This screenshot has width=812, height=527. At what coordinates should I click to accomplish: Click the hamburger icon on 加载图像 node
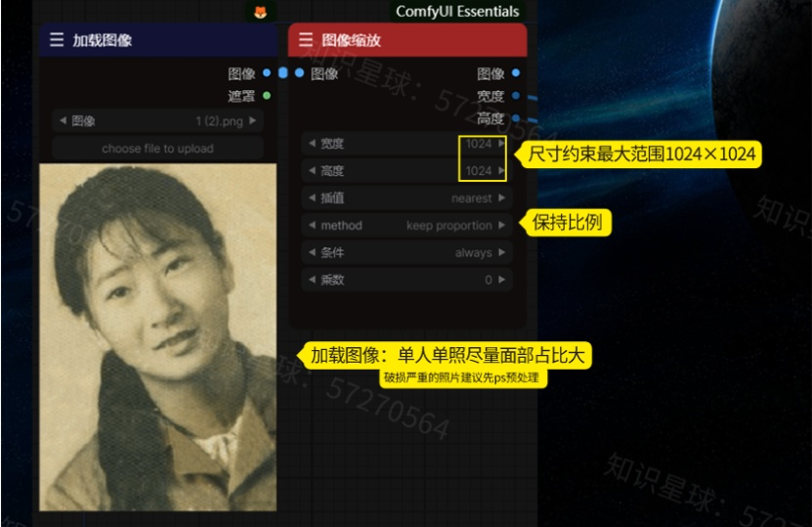tap(57, 40)
